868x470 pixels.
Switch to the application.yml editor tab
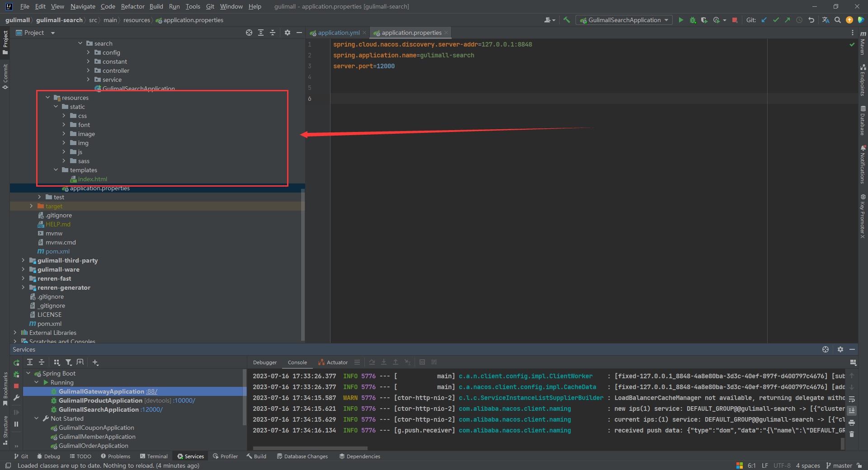(338, 33)
